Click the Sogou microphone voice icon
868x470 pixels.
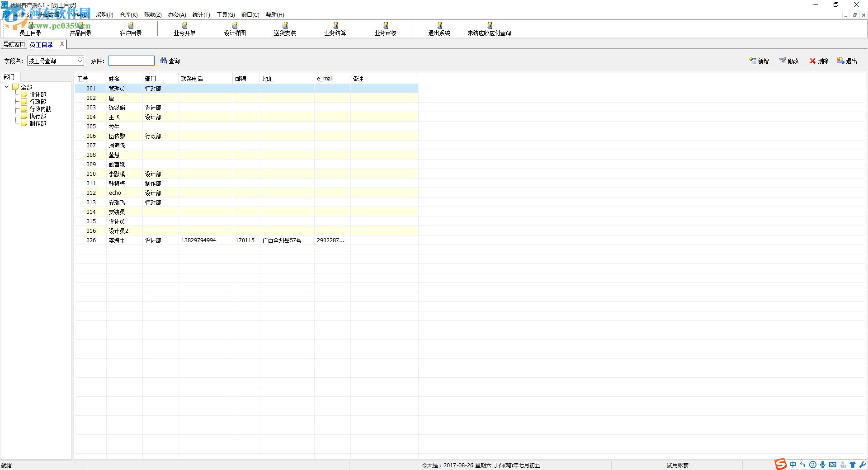pyautogui.click(x=823, y=465)
